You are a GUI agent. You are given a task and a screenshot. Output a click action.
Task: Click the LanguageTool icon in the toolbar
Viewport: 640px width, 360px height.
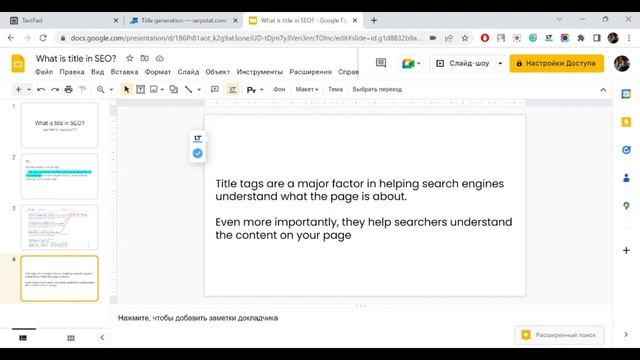(232, 89)
